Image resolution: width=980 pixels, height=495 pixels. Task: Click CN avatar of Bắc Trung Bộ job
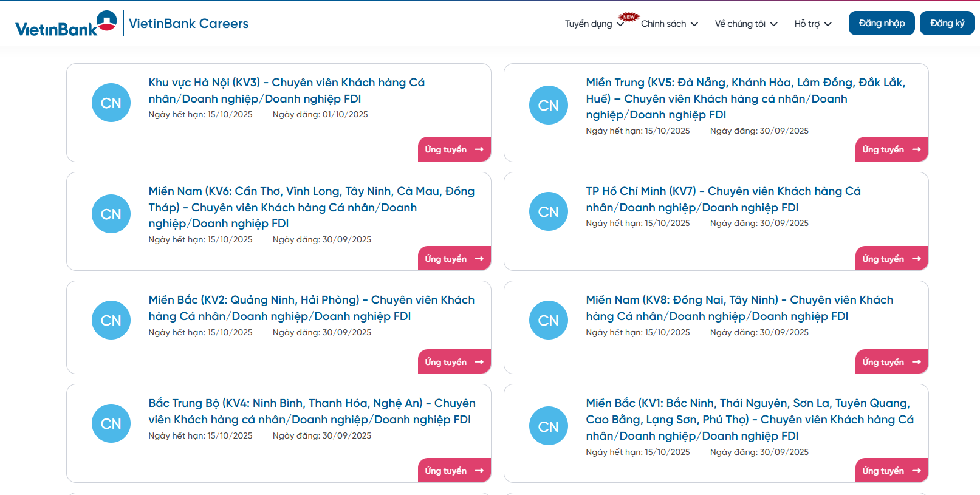click(x=111, y=424)
